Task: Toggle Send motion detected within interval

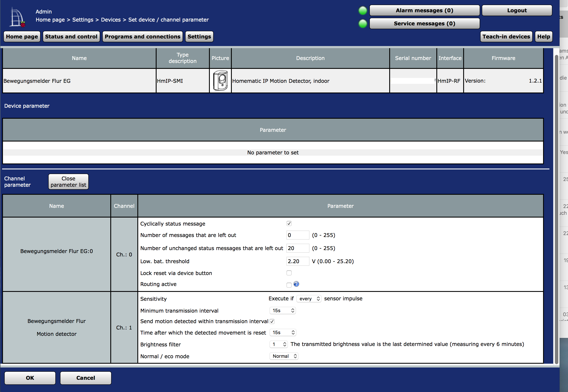Action: (x=272, y=321)
